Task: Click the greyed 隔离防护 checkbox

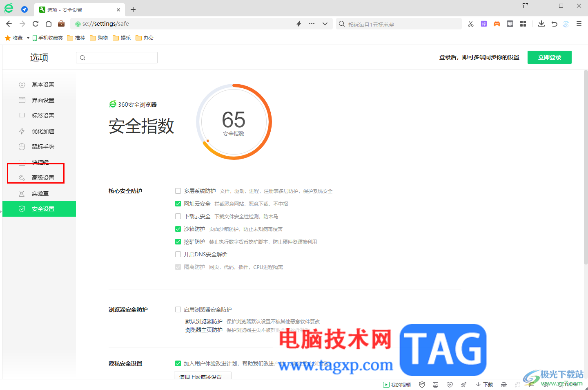Action: click(x=178, y=267)
